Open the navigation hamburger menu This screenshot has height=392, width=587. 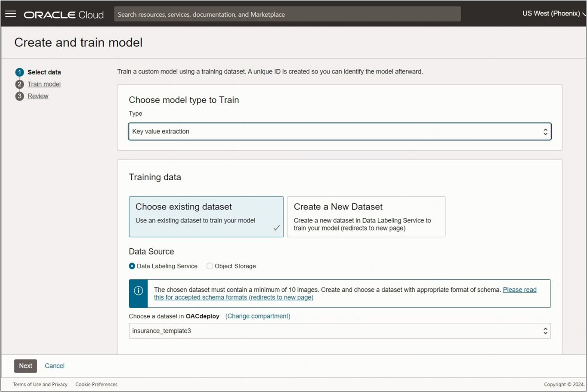(x=10, y=13)
